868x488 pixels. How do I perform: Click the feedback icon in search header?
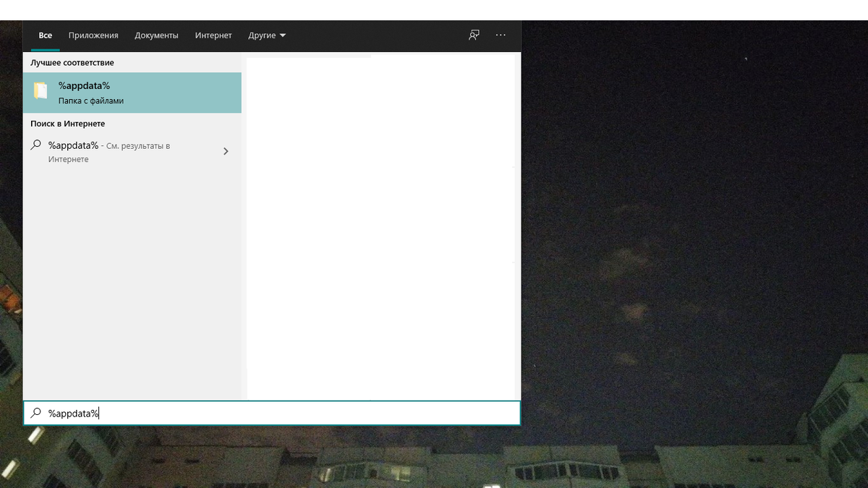(474, 35)
